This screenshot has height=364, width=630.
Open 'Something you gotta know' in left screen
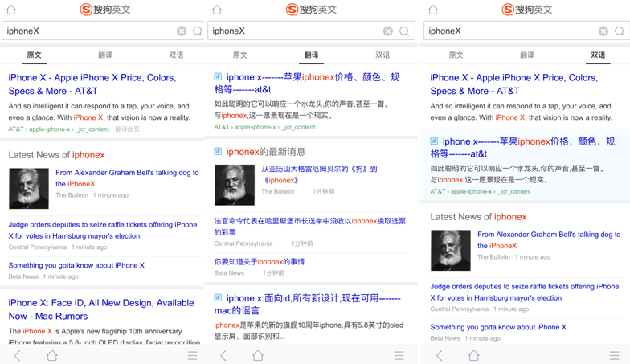pos(76,265)
